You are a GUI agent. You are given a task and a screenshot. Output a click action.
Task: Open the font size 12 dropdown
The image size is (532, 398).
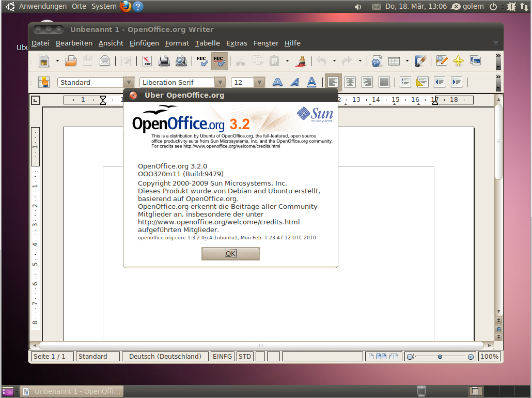pos(258,82)
